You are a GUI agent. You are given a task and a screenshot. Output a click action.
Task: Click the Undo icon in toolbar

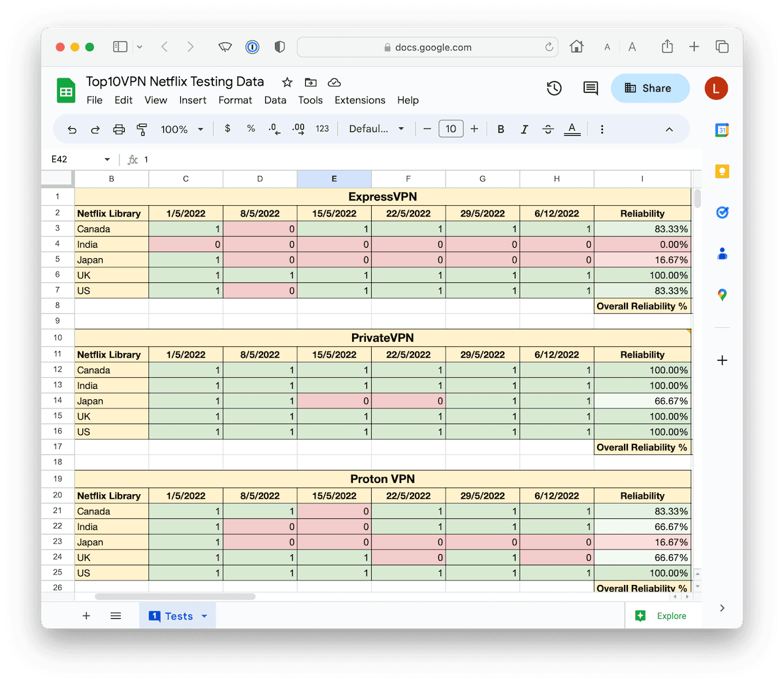click(72, 129)
